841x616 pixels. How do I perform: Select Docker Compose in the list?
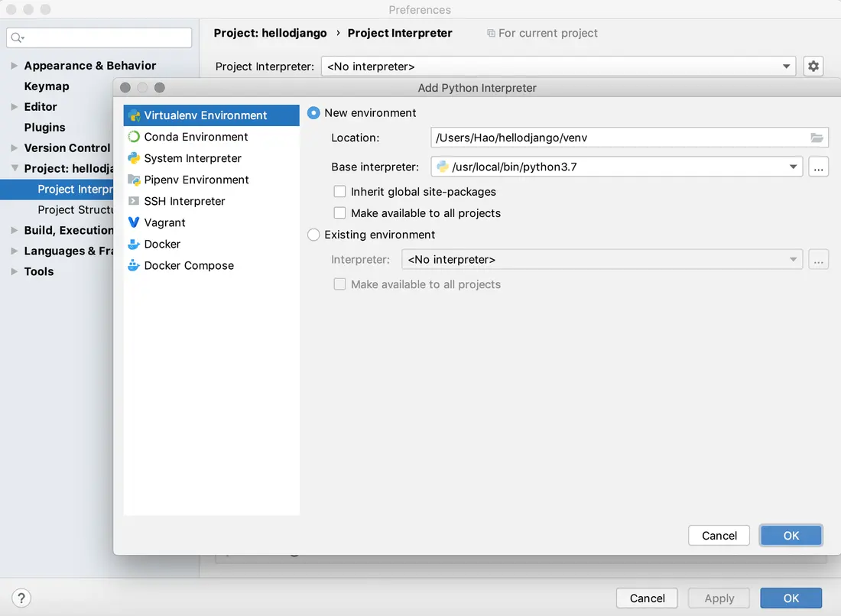211,265
